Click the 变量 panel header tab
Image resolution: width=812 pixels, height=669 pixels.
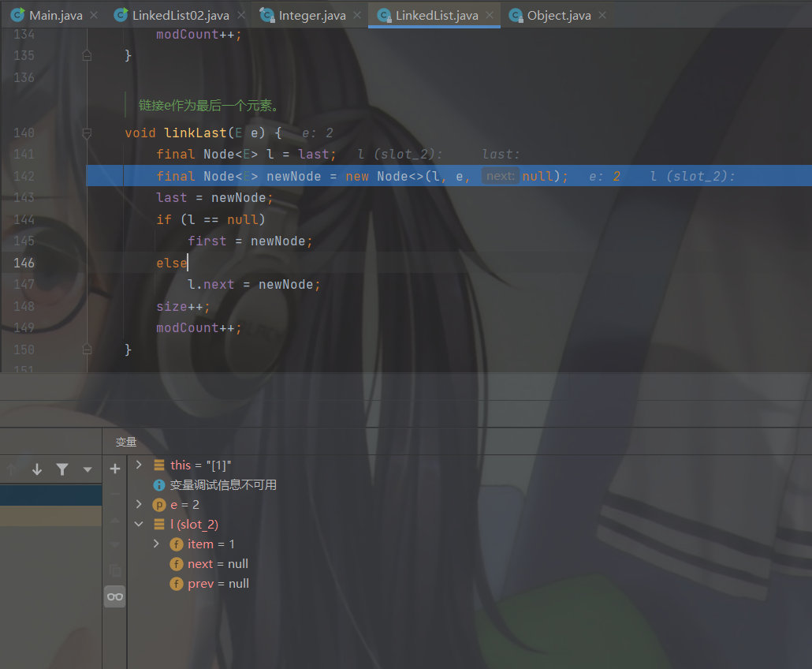click(x=126, y=442)
